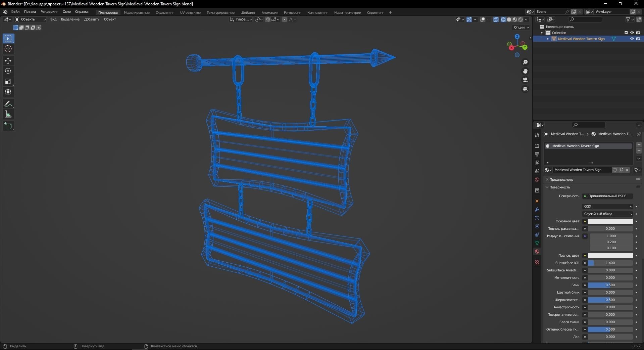Viewport: 644px width, 350px height.
Task: Expand Medieval Wooden Tavern Sign tree item
Action: click(548, 39)
